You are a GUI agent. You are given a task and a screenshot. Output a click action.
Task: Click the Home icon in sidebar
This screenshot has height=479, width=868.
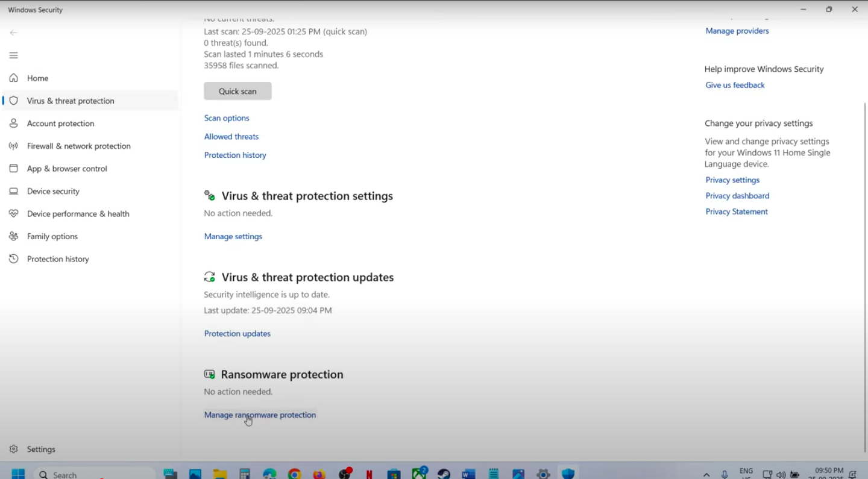point(13,78)
